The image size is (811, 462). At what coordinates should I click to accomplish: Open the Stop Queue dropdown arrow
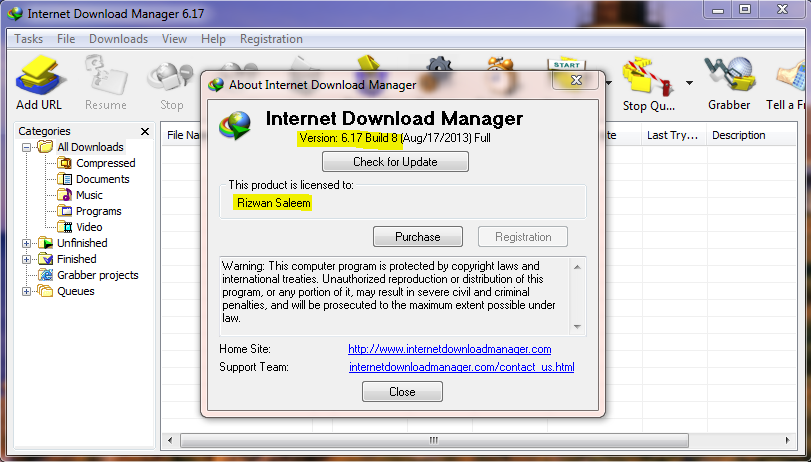[689, 83]
